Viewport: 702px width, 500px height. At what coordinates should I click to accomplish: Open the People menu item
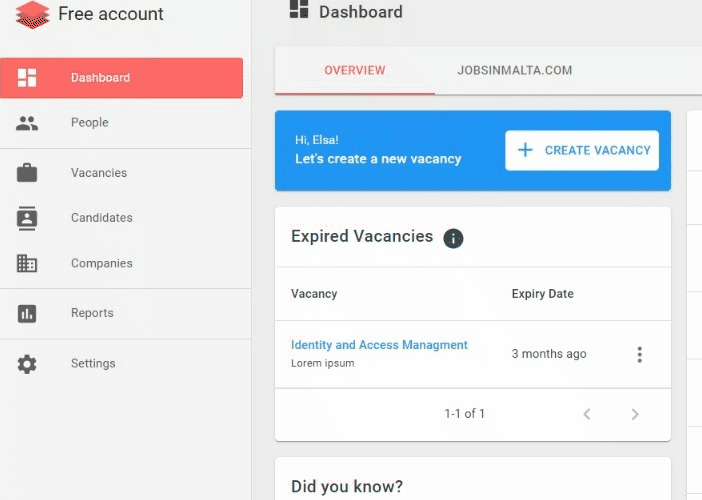pos(122,123)
